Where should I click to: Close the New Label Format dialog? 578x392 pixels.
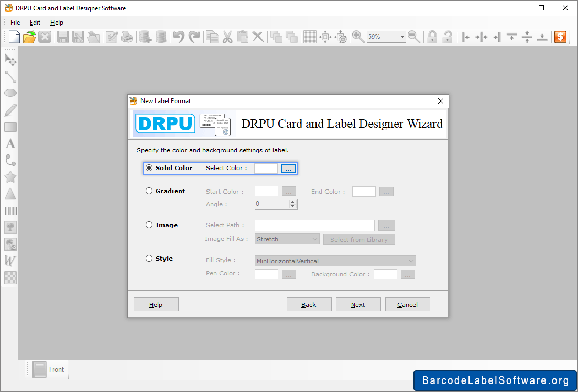(x=441, y=101)
